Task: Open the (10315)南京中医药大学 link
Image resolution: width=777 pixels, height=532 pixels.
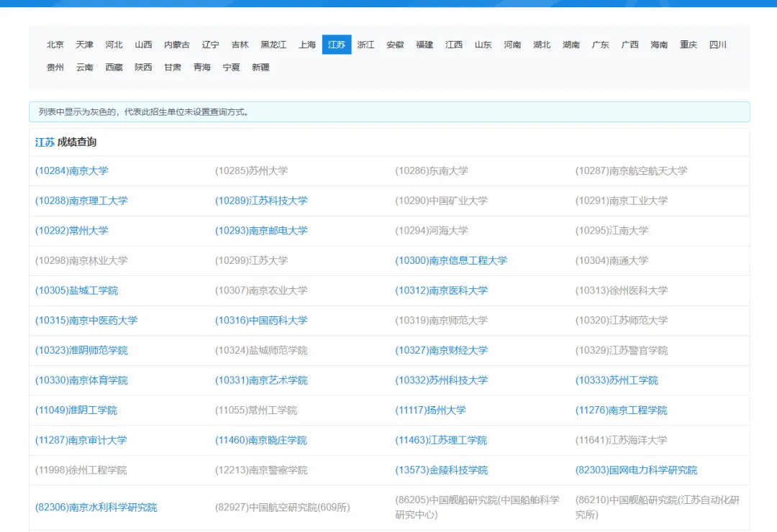Action: pyautogui.click(x=86, y=321)
